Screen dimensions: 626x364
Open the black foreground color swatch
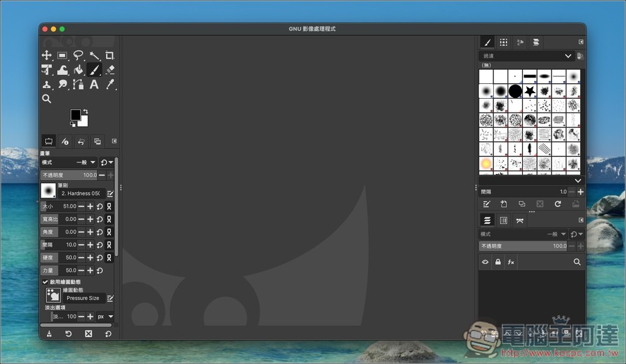coord(75,114)
